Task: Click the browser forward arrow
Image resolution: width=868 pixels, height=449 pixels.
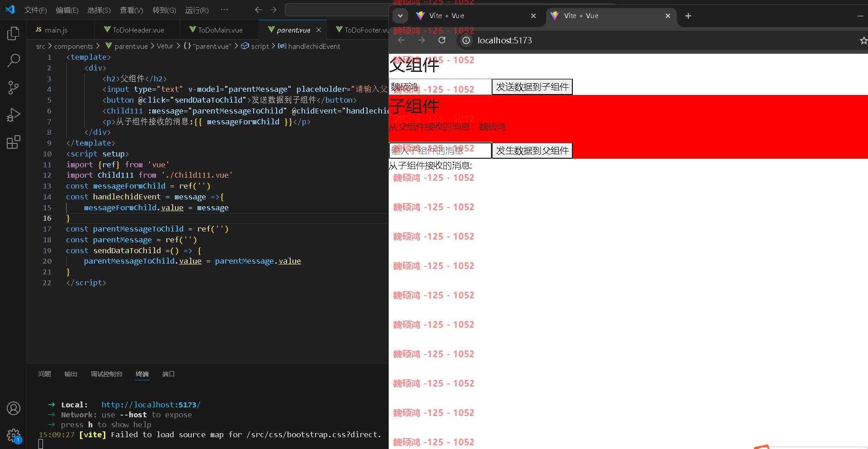Action: tap(421, 40)
